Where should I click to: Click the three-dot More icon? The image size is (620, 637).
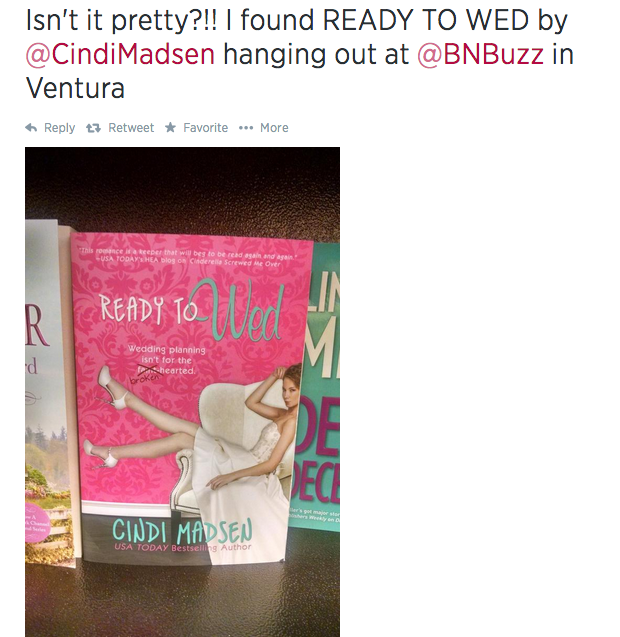[x=246, y=128]
